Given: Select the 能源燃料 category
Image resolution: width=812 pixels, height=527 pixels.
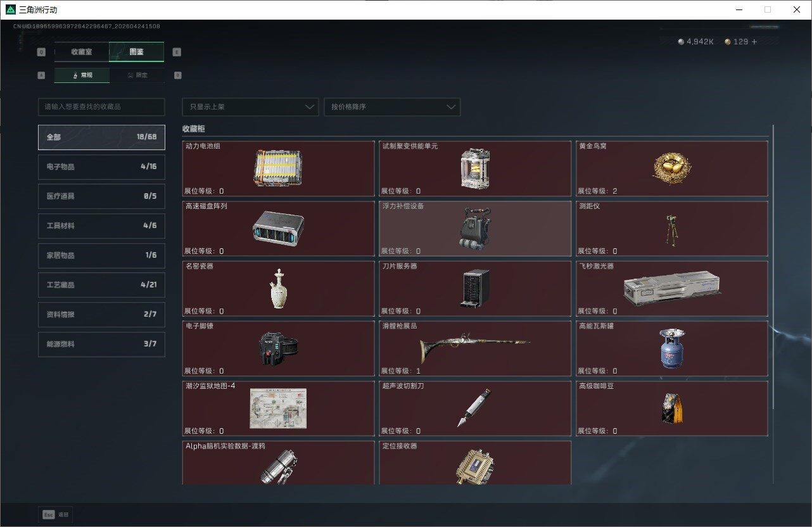Looking at the screenshot, I should click(x=101, y=344).
